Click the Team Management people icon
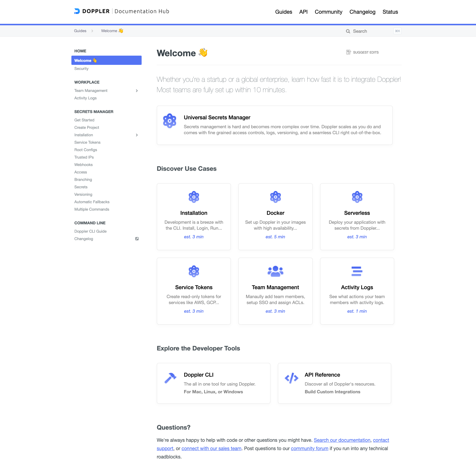Screen dimensions: 476x476 (275, 271)
